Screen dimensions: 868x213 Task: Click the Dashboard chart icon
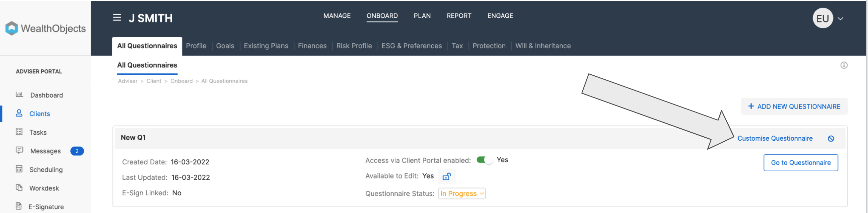(x=19, y=95)
